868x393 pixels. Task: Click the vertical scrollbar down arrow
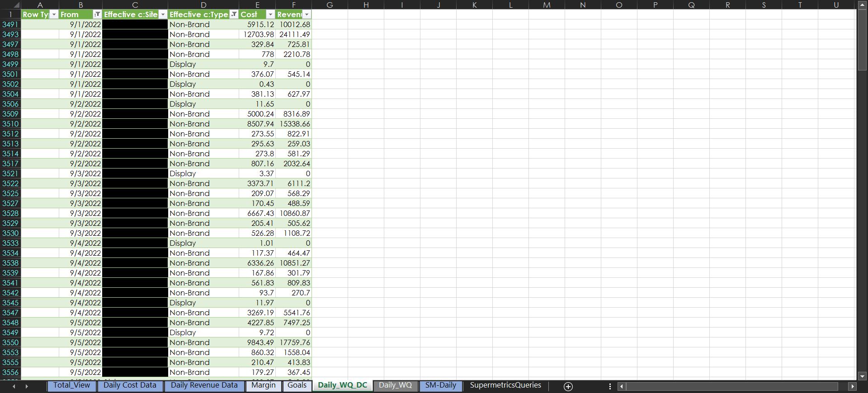point(862,376)
